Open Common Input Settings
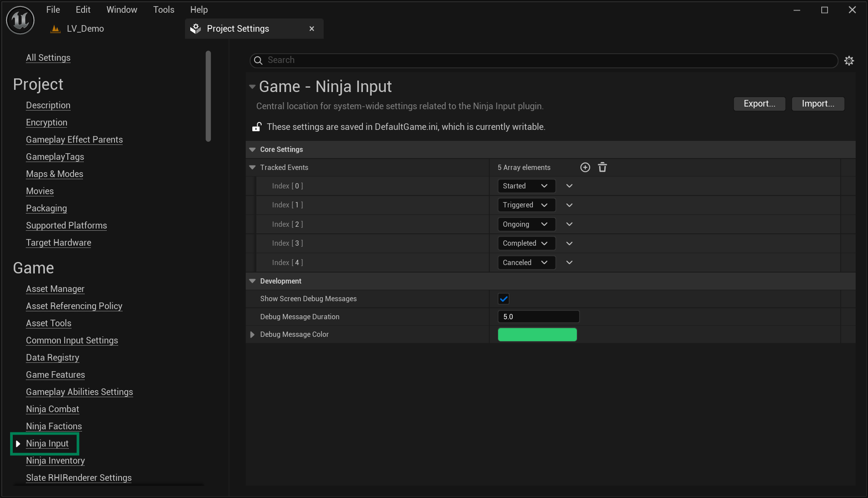Image resolution: width=868 pixels, height=498 pixels. [x=72, y=340]
